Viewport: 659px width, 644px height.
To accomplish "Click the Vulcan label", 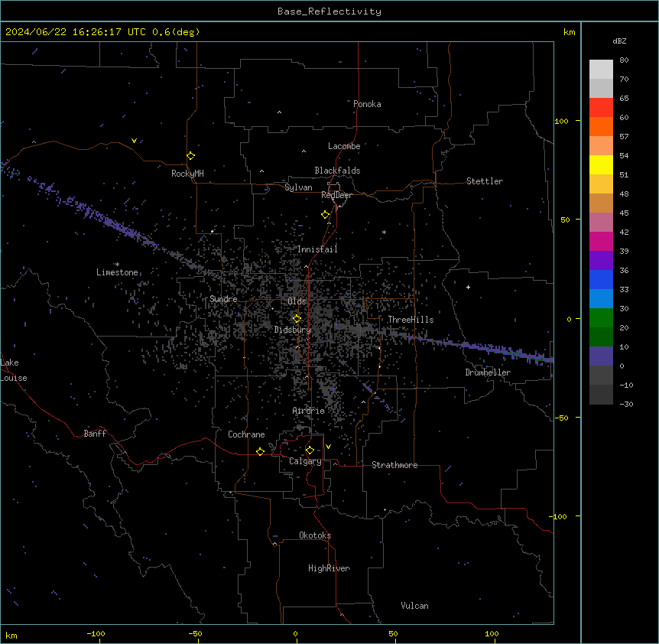I will (x=415, y=606).
